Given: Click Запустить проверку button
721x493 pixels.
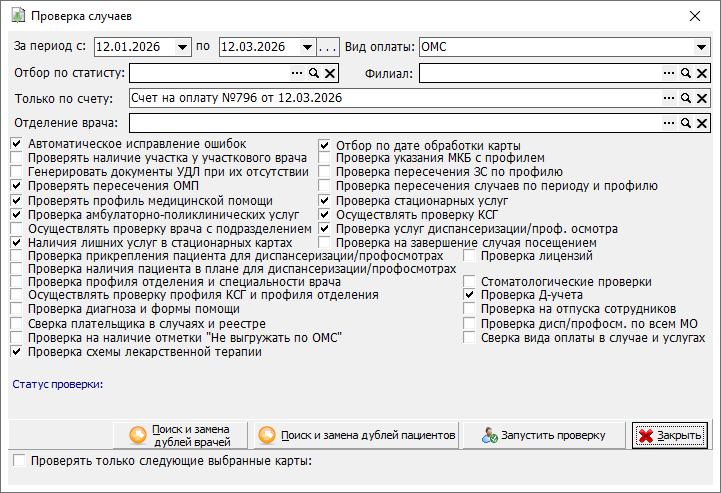Looking at the screenshot, I should click(546, 436).
